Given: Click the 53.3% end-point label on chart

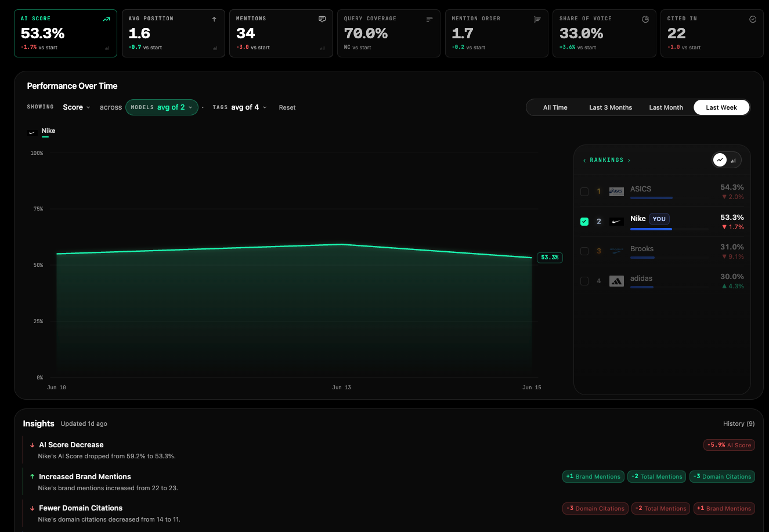Looking at the screenshot, I should click(550, 257).
